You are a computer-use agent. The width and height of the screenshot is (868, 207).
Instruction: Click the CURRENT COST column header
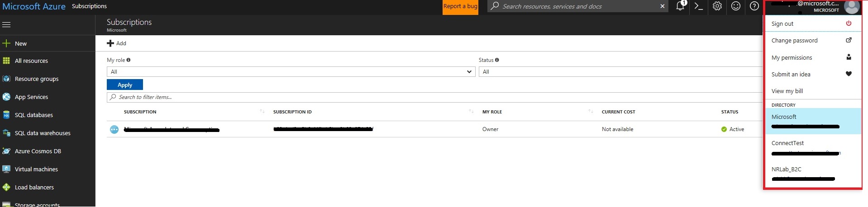[618, 112]
